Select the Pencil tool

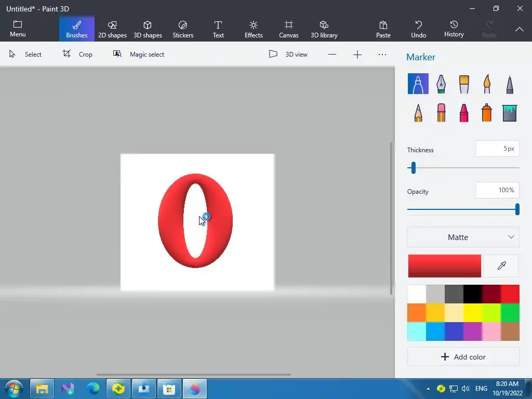point(418,113)
